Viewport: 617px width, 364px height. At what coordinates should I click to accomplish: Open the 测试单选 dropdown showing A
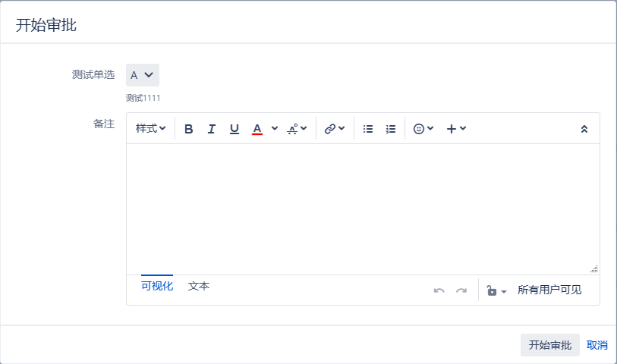[x=143, y=75]
